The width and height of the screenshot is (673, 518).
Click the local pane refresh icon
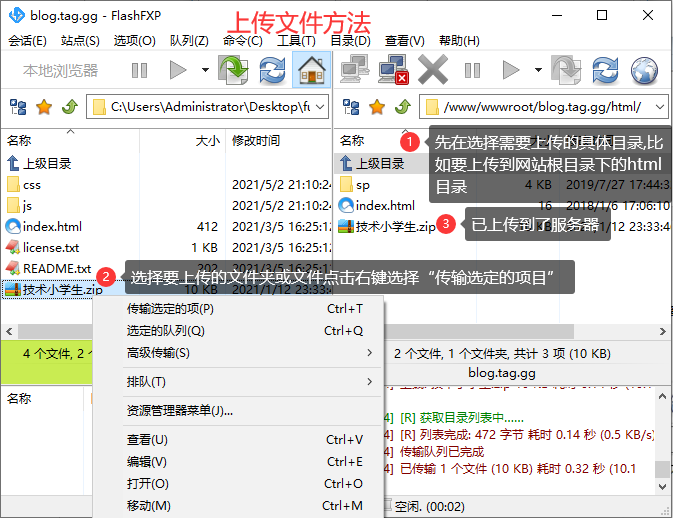point(272,70)
